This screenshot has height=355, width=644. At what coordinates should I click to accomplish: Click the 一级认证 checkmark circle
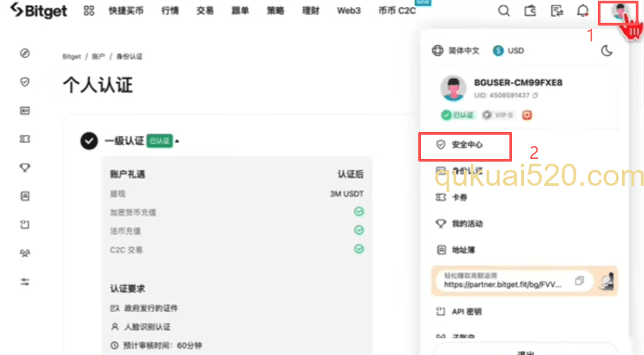point(89,141)
